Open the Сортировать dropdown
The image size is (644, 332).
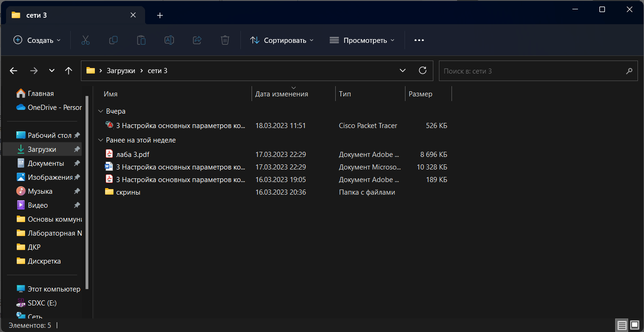point(282,40)
